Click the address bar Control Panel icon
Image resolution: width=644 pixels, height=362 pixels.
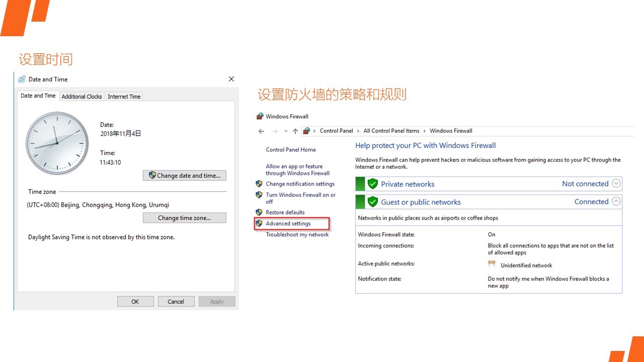point(306,131)
